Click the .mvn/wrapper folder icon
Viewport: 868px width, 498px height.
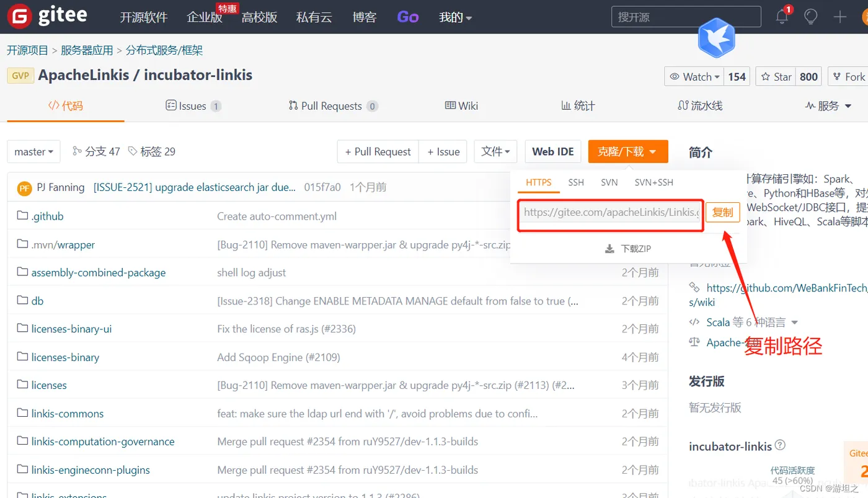tap(23, 244)
